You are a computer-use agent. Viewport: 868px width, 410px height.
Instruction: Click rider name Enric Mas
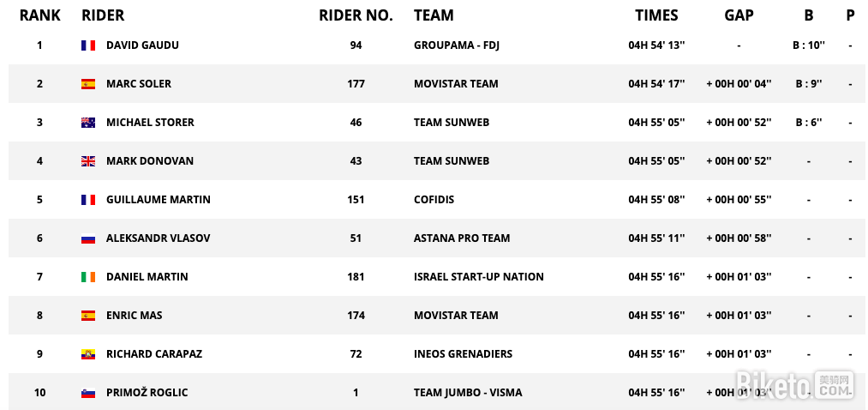click(134, 316)
